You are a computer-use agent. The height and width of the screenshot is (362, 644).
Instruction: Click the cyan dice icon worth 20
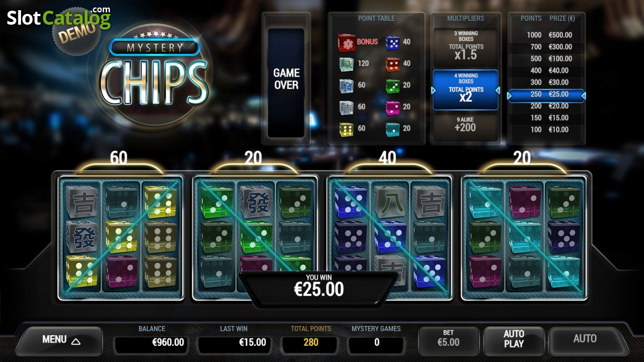coord(393,129)
